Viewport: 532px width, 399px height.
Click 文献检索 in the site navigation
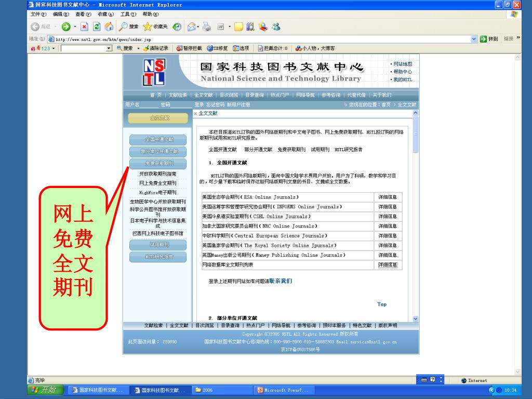pyautogui.click(x=178, y=95)
